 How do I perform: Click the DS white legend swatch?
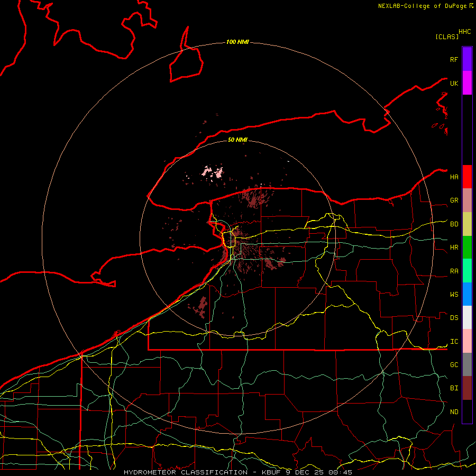[467, 317]
